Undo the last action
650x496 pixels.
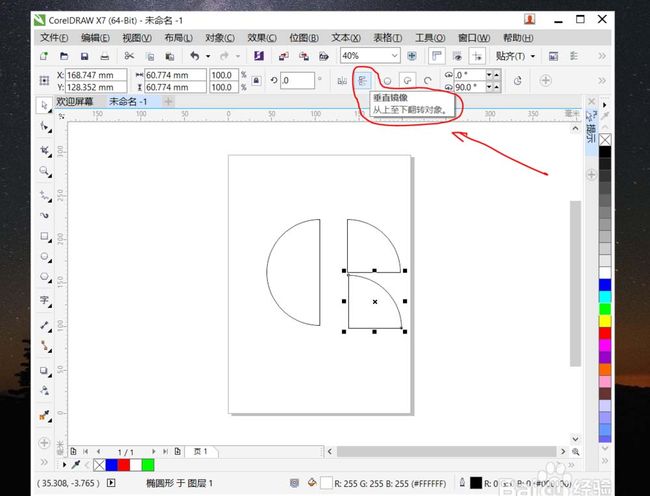tap(194, 56)
